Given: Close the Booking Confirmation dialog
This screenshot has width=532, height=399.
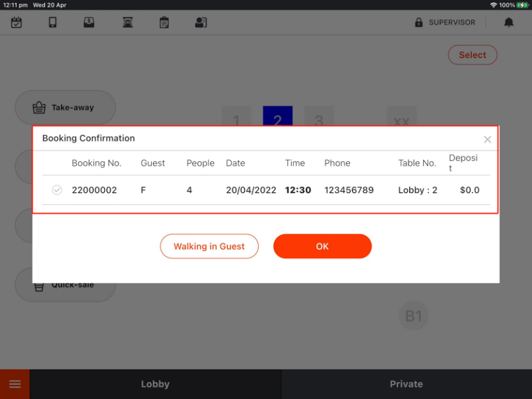Looking at the screenshot, I should (x=487, y=140).
